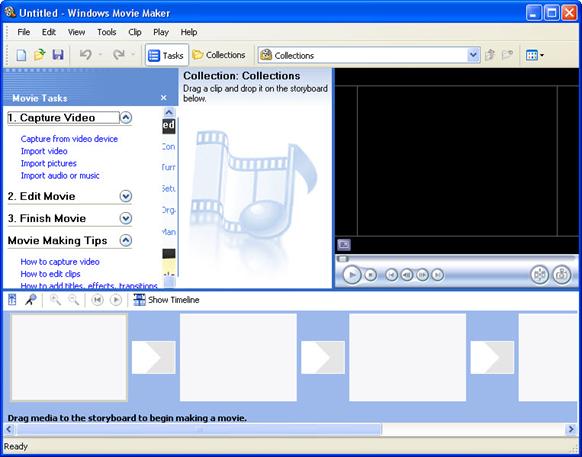Select the third empty storyboard cell

coord(408,358)
